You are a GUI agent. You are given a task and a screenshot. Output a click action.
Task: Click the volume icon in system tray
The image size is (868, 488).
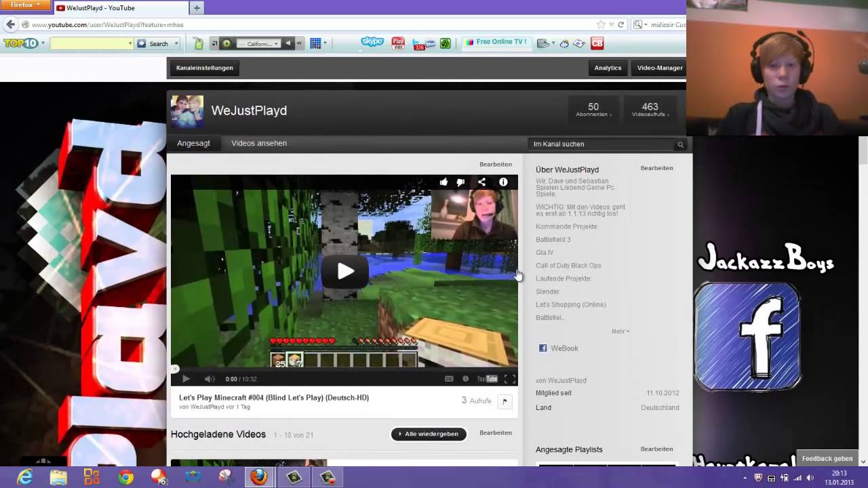pos(810,478)
